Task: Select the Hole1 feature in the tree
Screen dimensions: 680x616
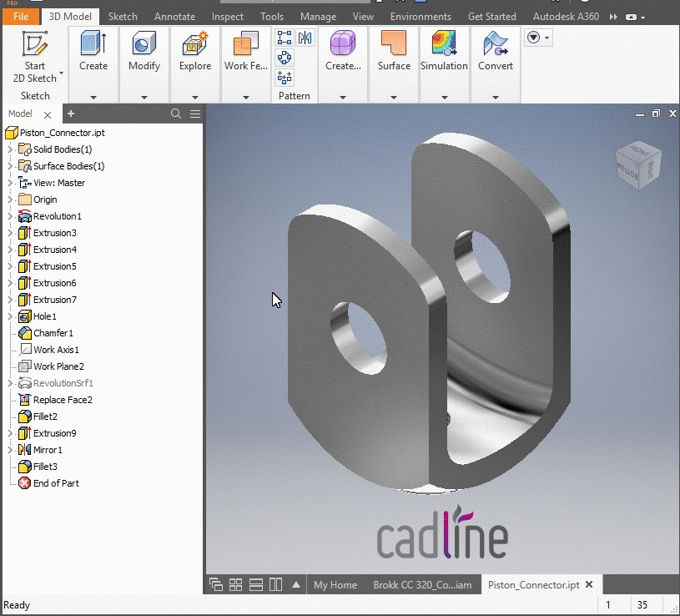Action: (x=39, y=316)
